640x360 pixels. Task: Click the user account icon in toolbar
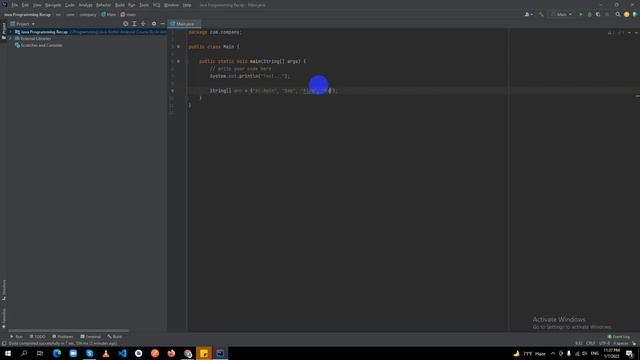tap(528, 14)
